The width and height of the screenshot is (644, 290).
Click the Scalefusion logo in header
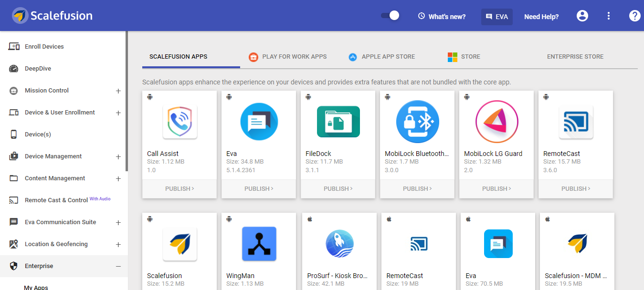coord(53,16)
